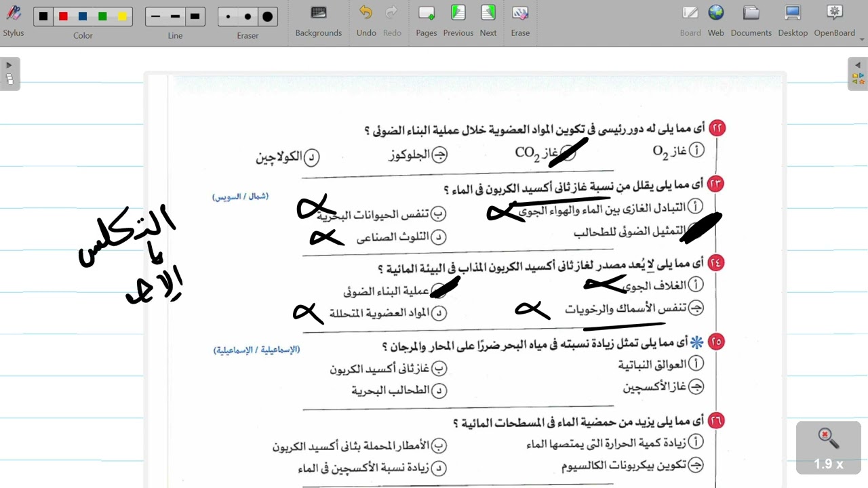Switch to Board mode

(x=690, y=20)
